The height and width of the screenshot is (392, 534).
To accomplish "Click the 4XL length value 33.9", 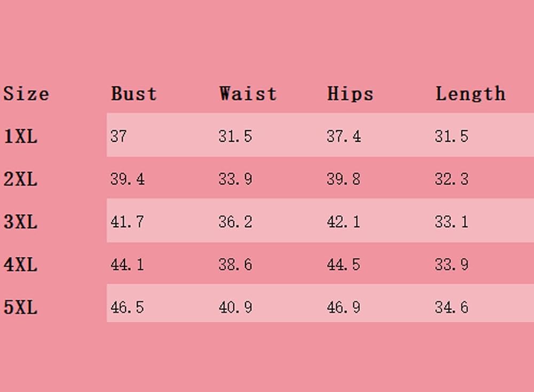I will [x=452, y=265].
